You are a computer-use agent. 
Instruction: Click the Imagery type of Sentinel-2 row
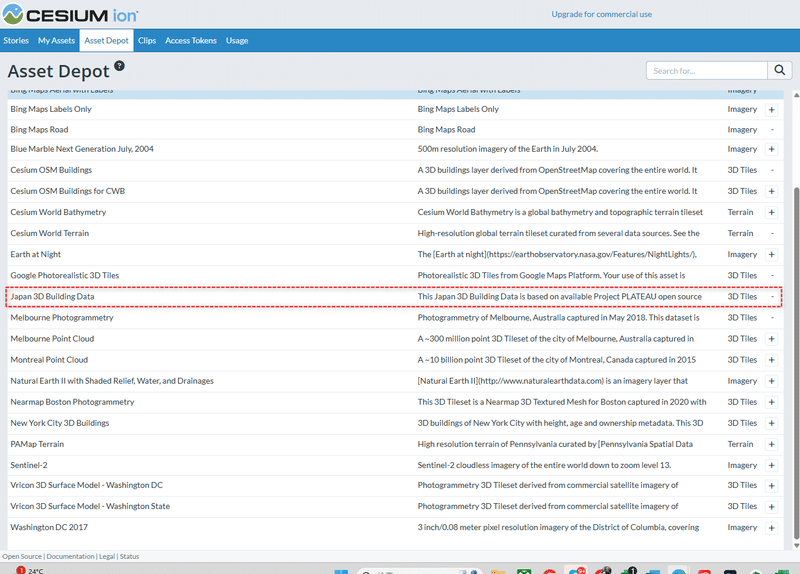coord(742,465)
